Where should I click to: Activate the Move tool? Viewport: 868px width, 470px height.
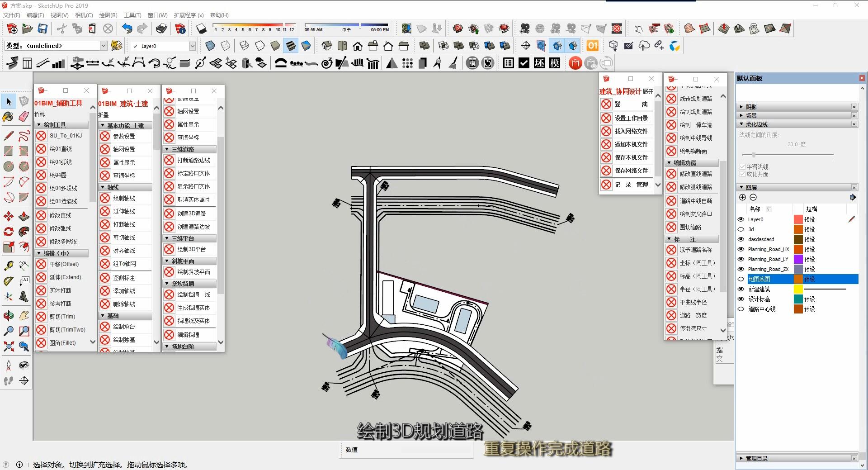click(8, 216)
